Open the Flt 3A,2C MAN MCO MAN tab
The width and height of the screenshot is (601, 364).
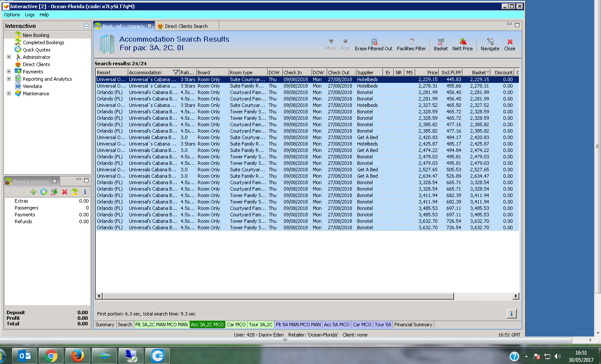click(162, 325)
